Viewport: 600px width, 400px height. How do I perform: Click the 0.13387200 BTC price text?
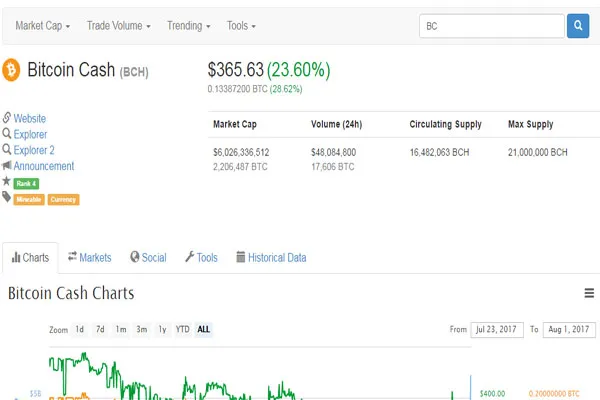238,89
